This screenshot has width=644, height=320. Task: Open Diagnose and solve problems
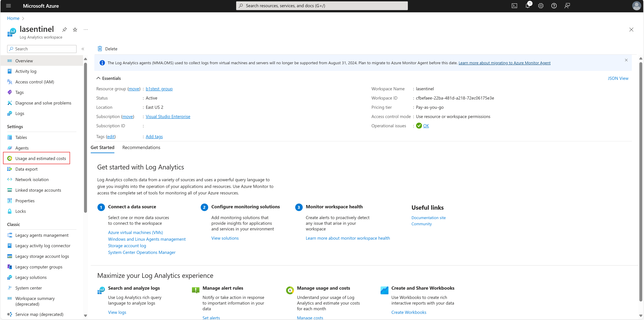43,103
